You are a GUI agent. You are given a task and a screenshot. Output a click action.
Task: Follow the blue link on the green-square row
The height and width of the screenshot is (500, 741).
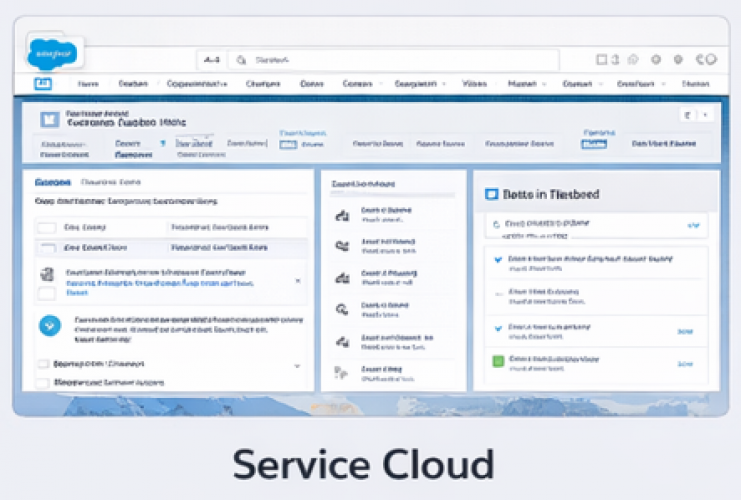[685, 364]
